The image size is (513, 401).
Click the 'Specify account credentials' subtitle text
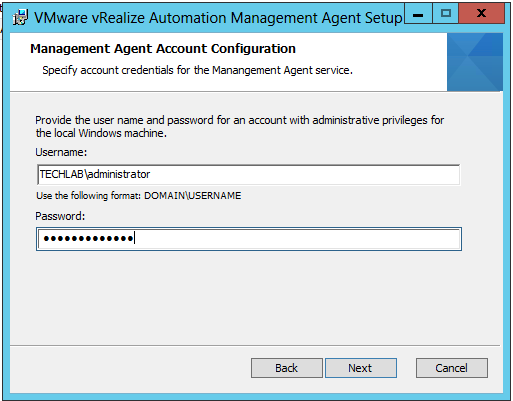tap(197, 70)
